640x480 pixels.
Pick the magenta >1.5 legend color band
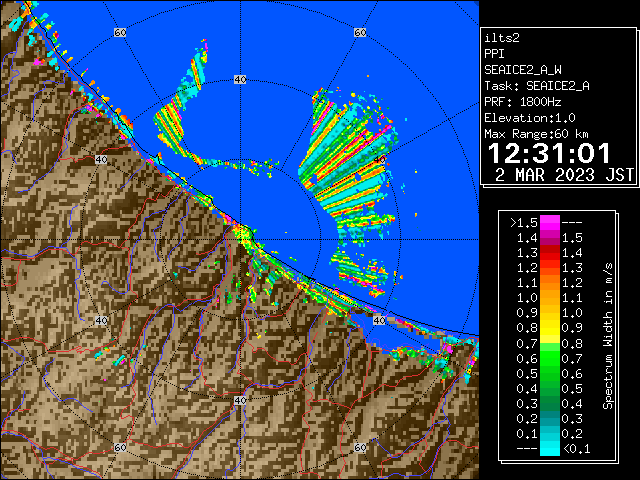click(550, 223)
